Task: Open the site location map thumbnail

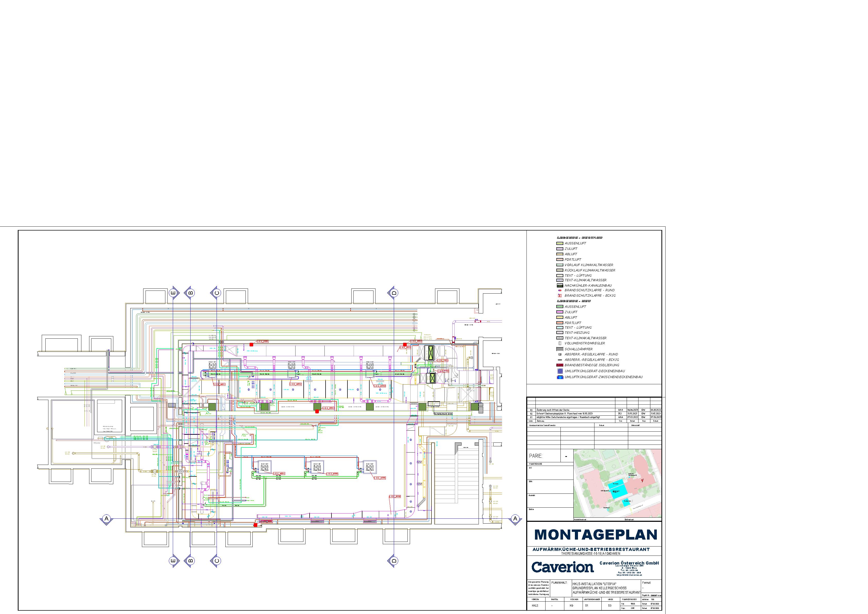Action: [x=617, y=483]
